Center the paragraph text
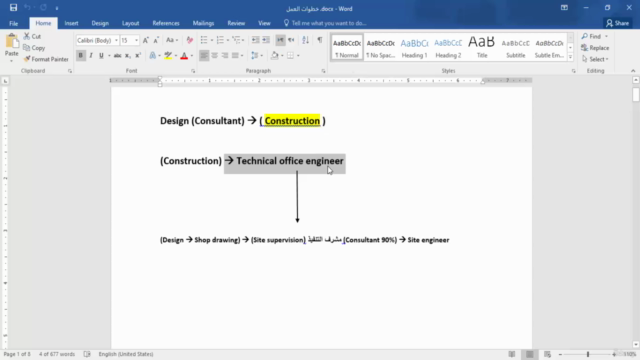This screenshot has width=640, height=360. click(x=214, y=56)
